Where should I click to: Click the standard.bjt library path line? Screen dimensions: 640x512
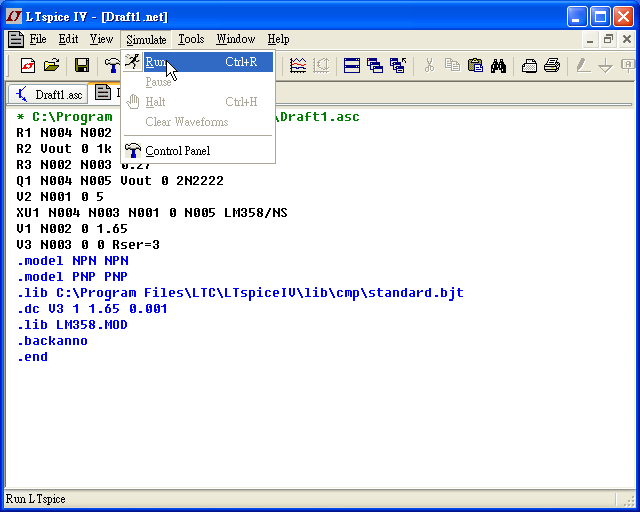[x=240, y=293]
